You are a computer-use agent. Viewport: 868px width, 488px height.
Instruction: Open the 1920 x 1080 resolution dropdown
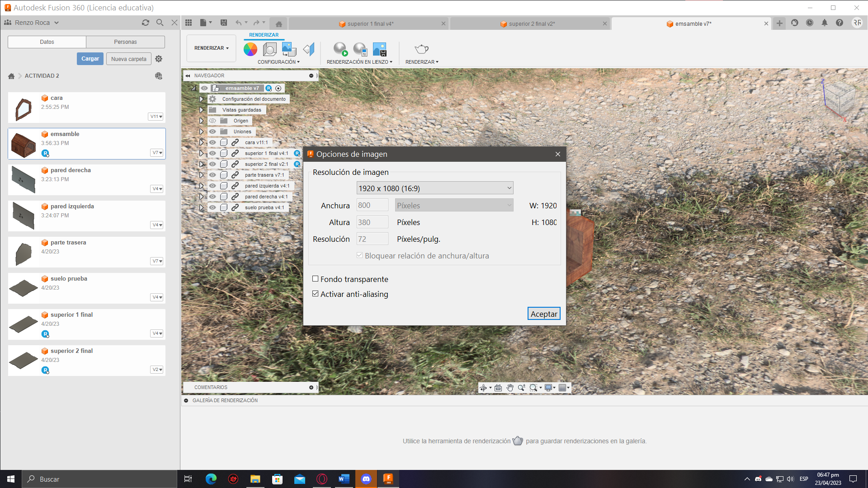tap(434, 188)
